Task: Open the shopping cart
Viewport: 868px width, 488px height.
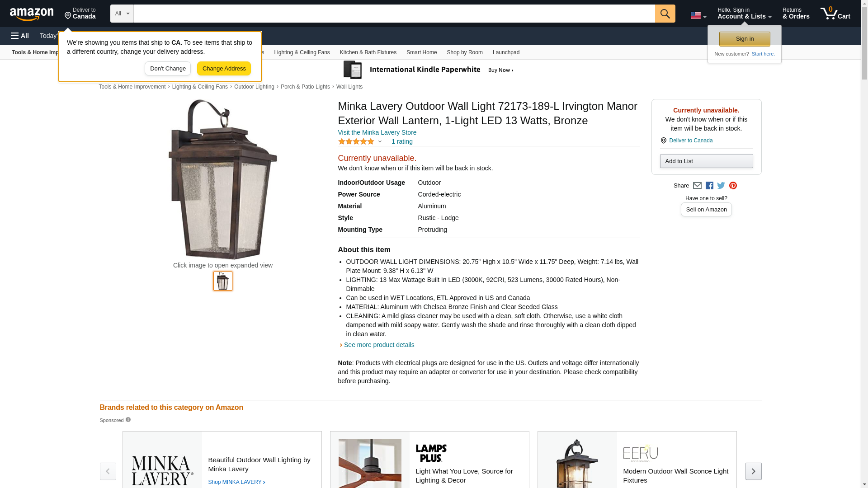Action: [835, 14]
